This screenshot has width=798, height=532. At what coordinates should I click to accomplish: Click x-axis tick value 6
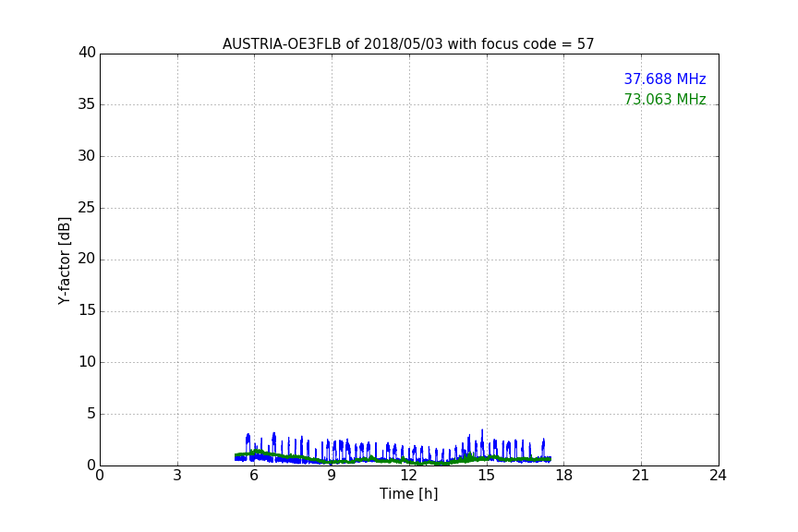pyautogui.click(x=254, y=476)
